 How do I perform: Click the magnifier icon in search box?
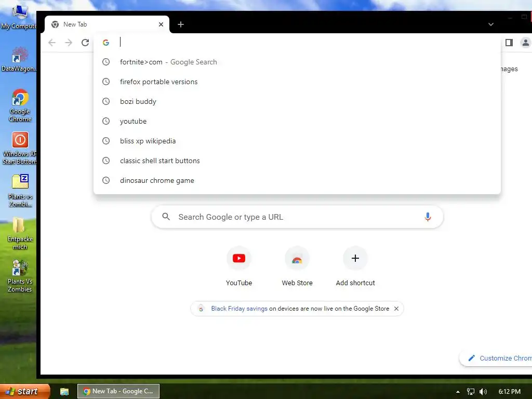(x=166, y=217)
